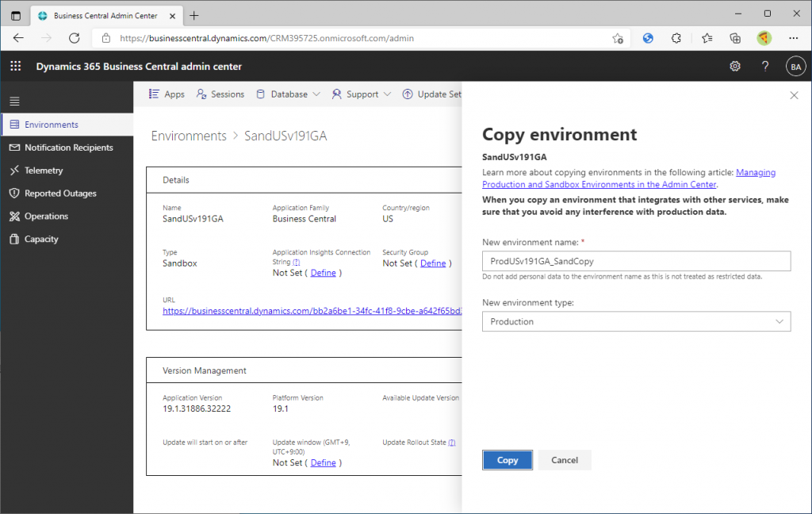Click the Environments sidebar icon
Screen dimensions: 812x514
[x=14, y=125]
